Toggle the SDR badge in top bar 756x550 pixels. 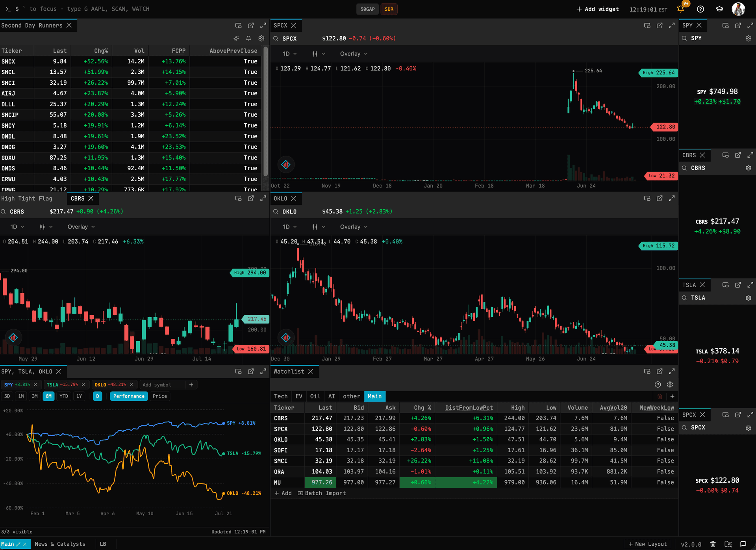pyautogui.click(x=389, y=9)
